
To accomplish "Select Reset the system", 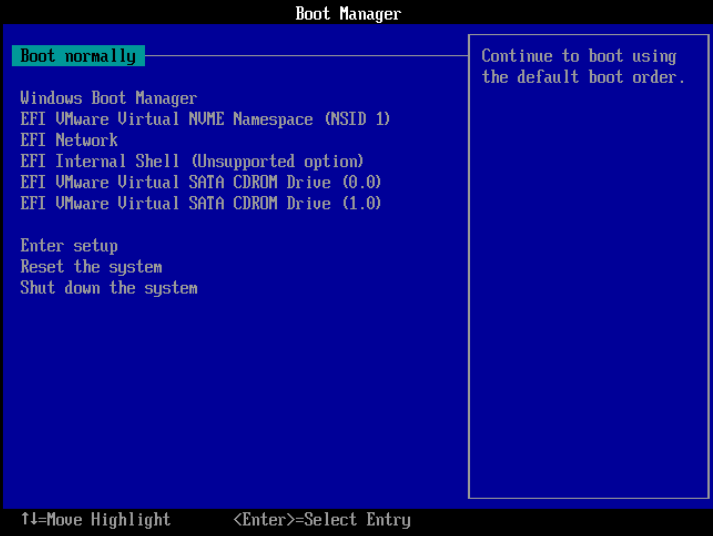I will [x=91, y=267].
